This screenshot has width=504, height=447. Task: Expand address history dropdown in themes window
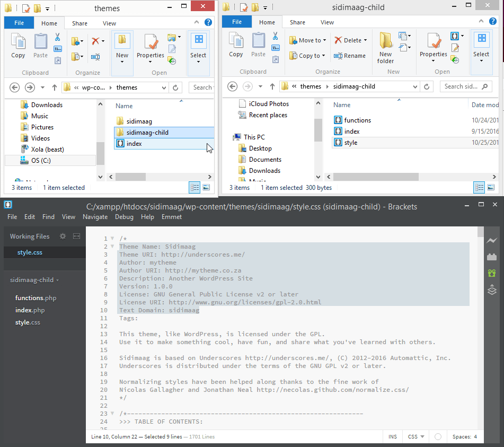164,87
